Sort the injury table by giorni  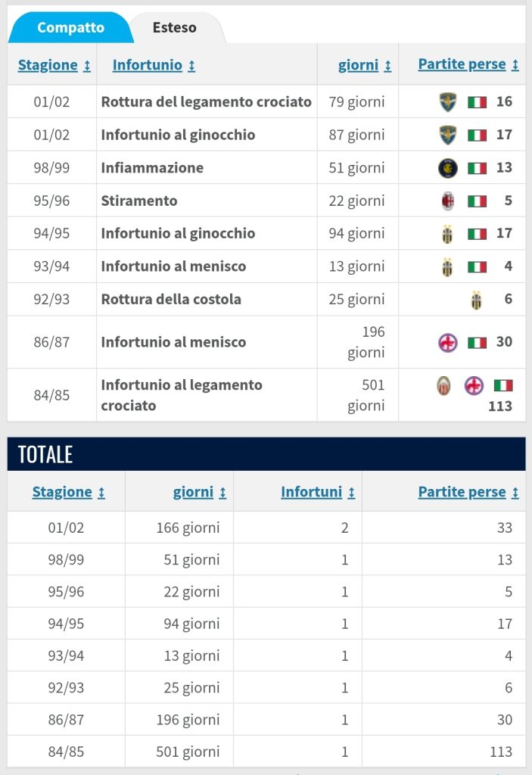365,65
